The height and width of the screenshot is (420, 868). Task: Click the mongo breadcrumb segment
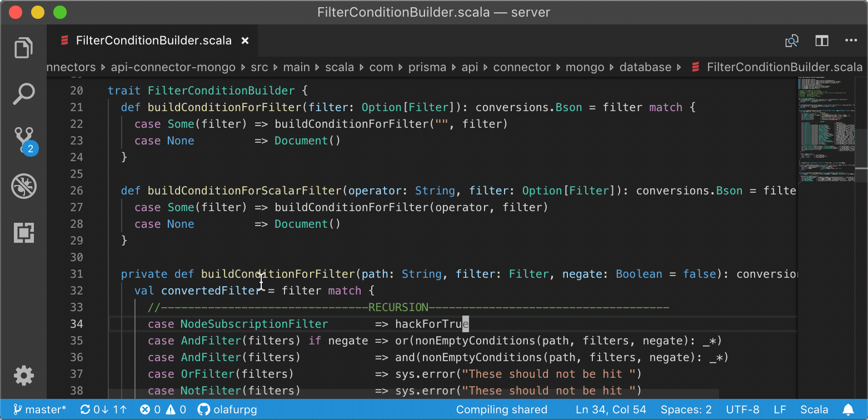point(585,67)
